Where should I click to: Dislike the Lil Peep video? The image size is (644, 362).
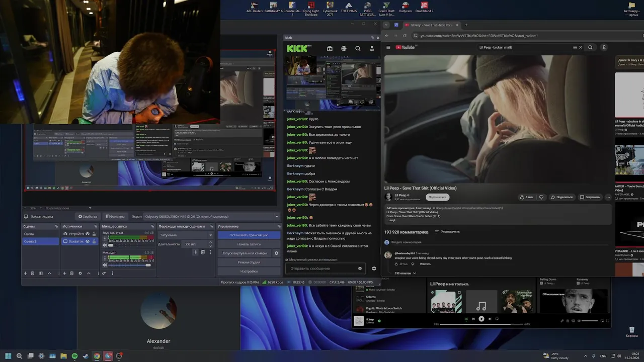click(x=541, y=197)
